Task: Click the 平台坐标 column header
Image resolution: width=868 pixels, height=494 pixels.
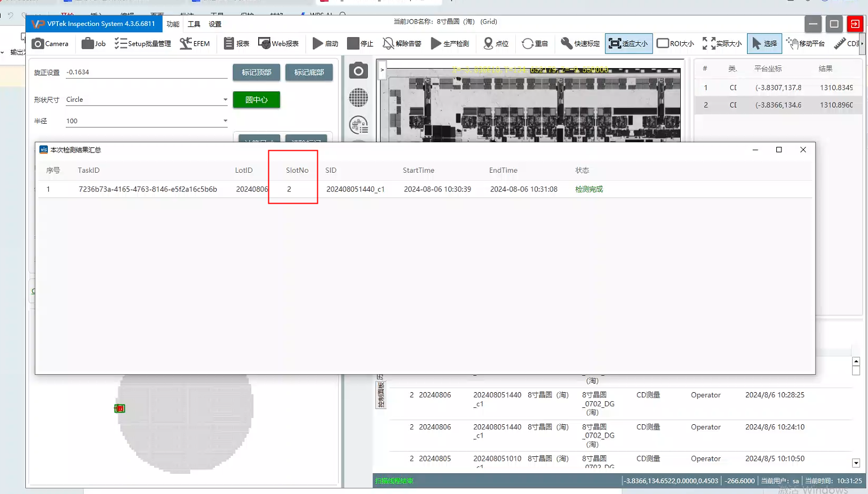Action: click(768, 69)
